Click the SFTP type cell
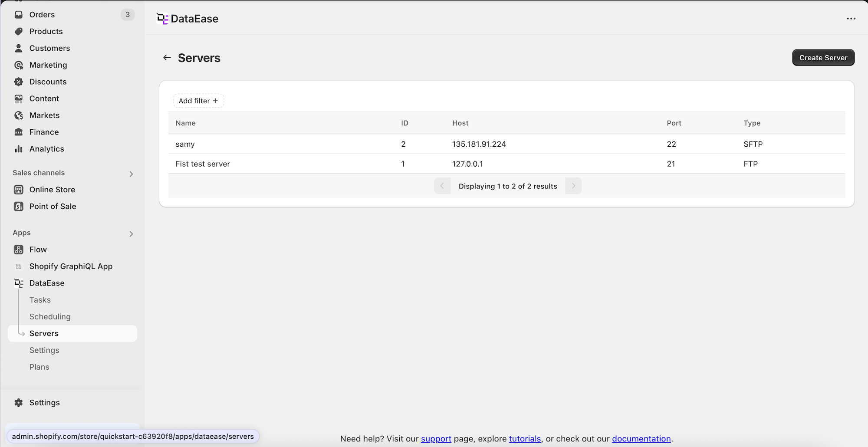 point(753,144)
